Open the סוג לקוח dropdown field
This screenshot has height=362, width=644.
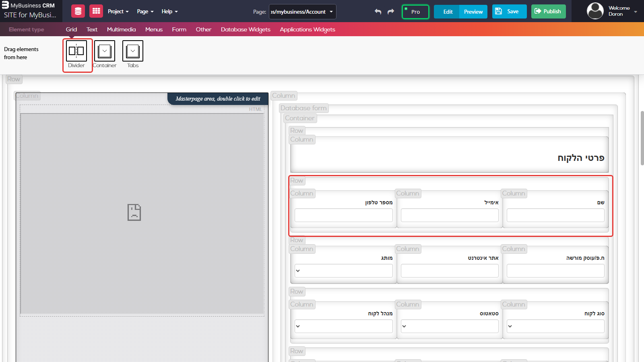pos(555,326)
